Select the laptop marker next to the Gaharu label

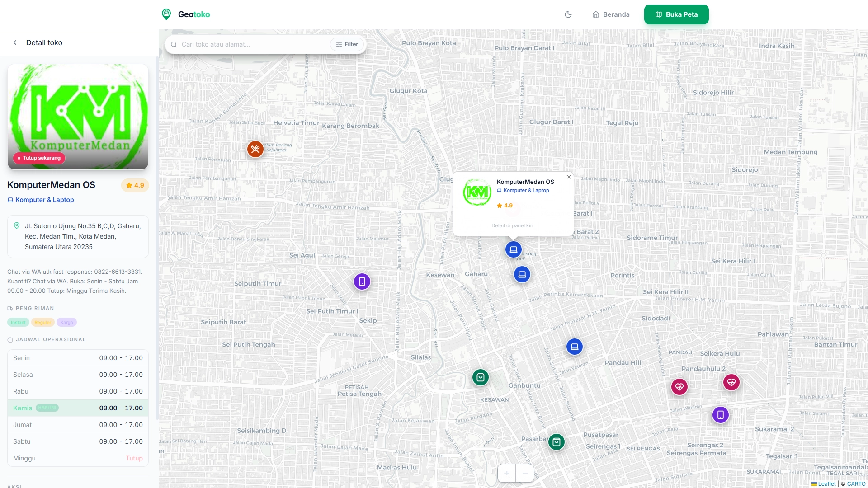pos(522,274)
